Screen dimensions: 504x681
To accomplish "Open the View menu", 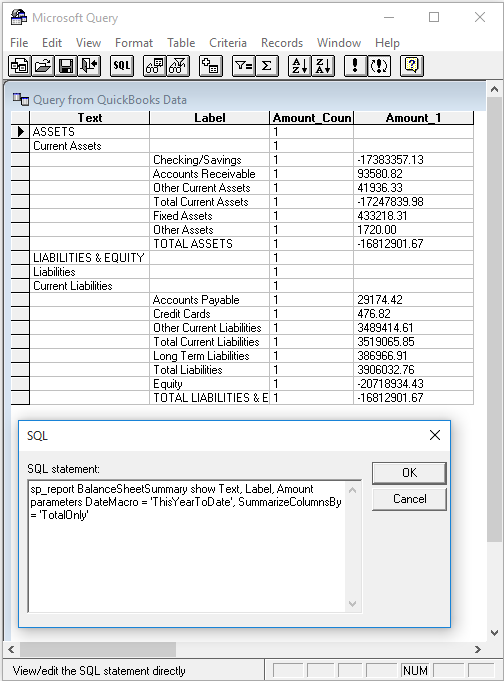I will [x=88, y=43].
